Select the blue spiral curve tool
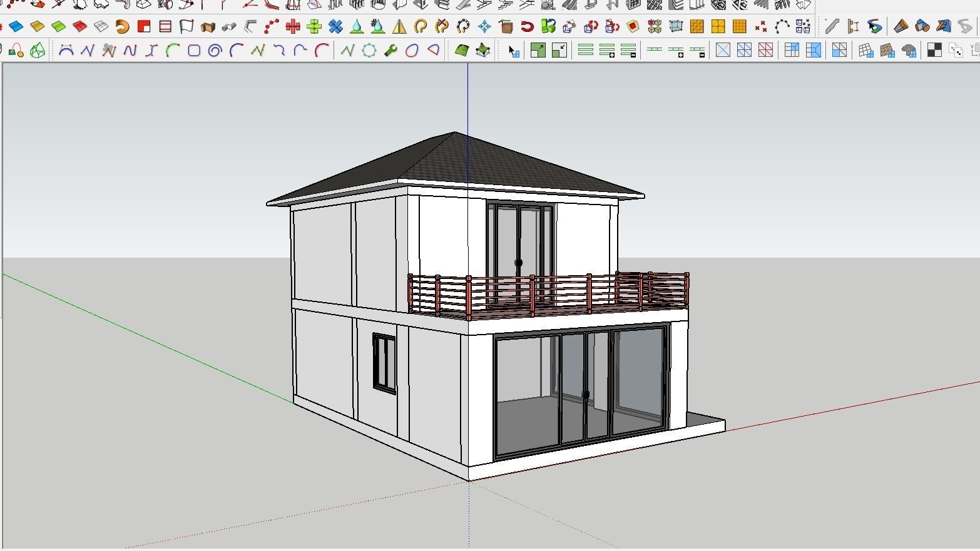The height and width of the screenshot is (551, 980). pos(215,50)
